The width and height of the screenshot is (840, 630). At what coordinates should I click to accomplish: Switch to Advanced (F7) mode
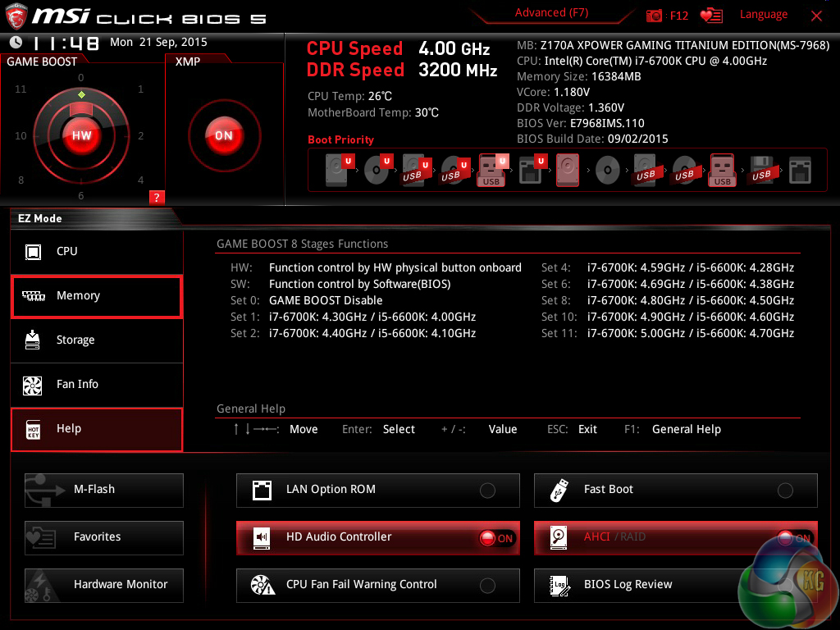pos(551,13)
